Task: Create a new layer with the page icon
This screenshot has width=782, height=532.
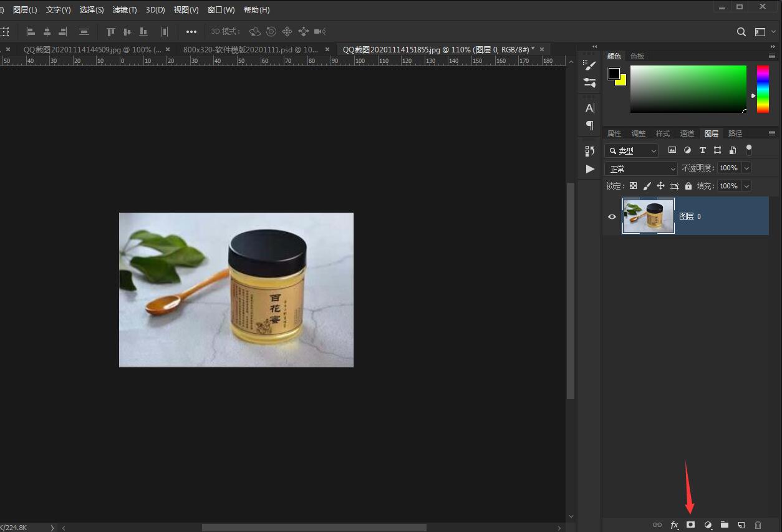Action: point(741,525)
